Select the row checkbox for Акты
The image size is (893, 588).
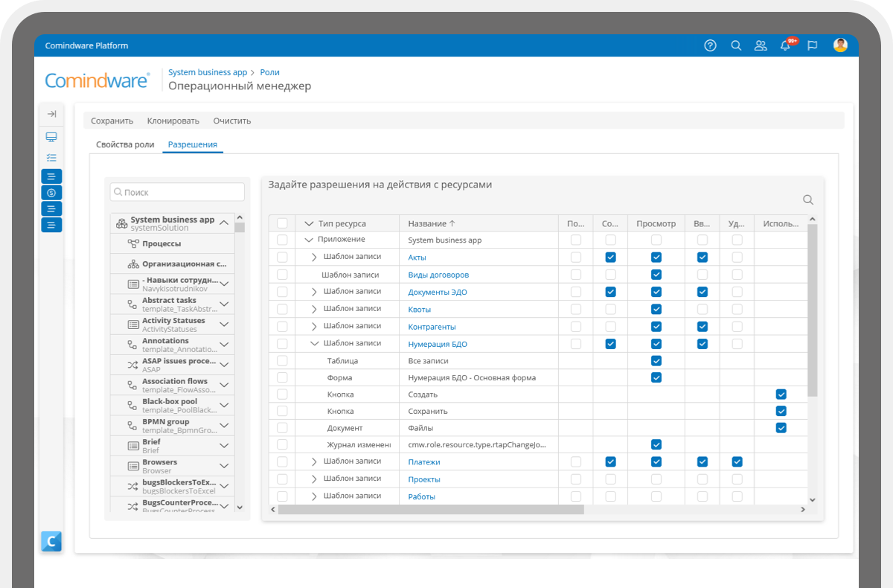282,257
